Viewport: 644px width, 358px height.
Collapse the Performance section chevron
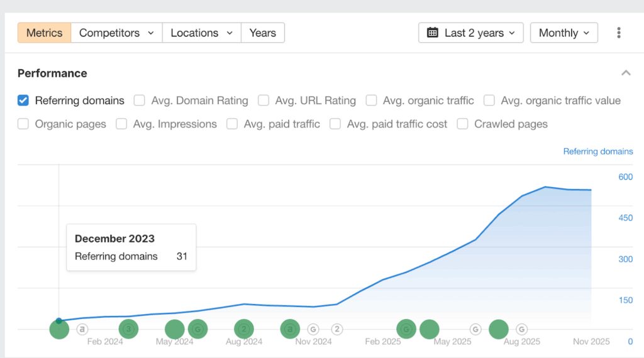tap(626, 73)
